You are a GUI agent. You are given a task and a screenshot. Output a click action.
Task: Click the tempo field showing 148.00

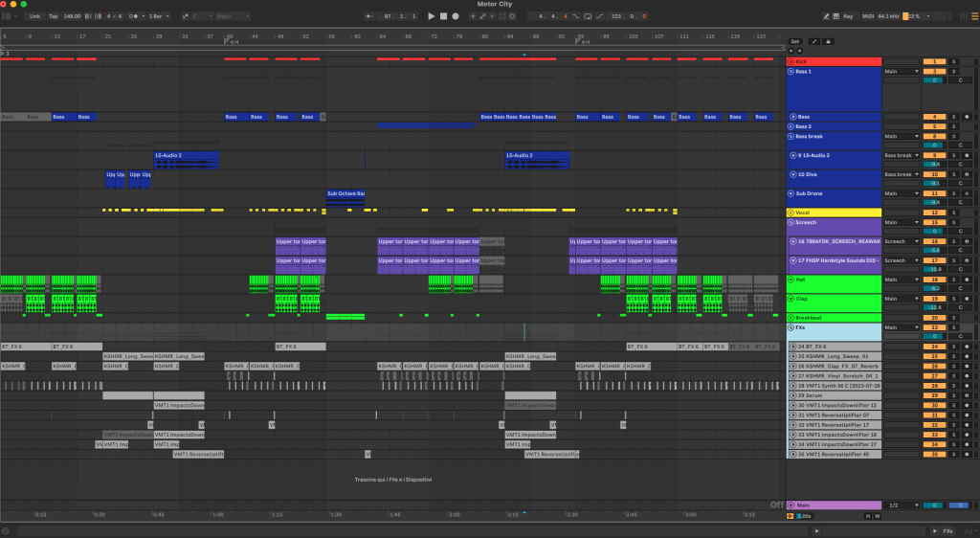coord(72,16)
